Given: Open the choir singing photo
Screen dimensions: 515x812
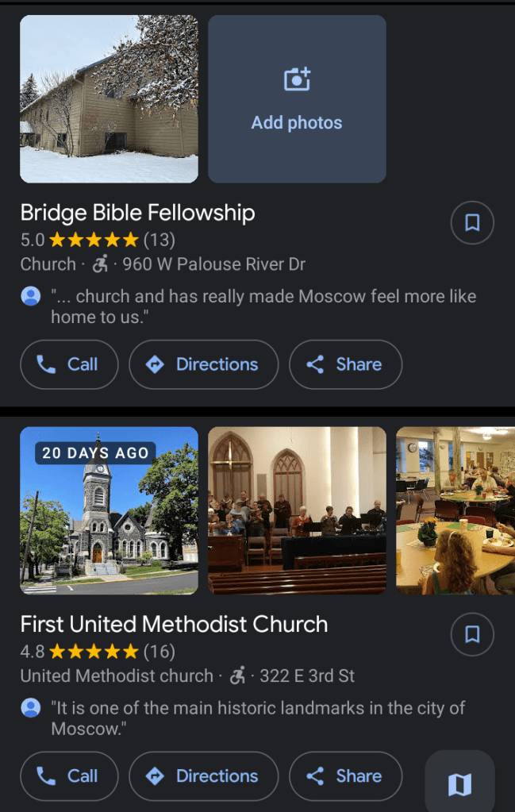Looking at the screenshot, I should tap(297, 510).
